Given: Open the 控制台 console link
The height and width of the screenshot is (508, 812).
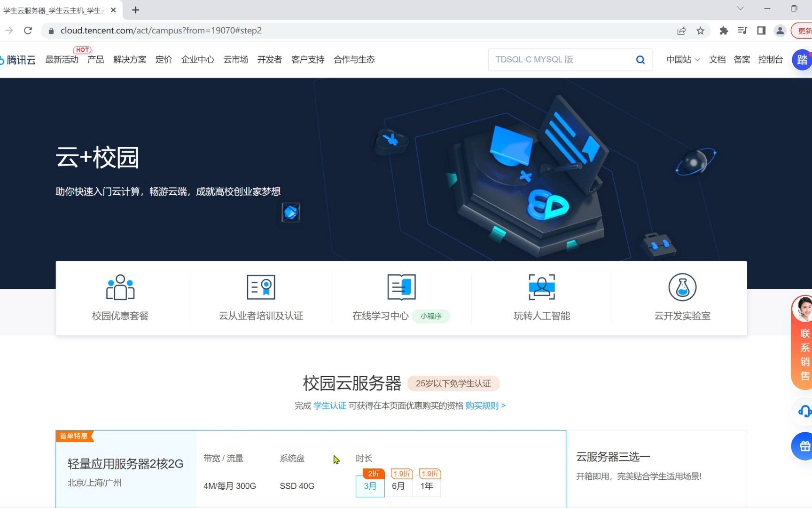Looking at the screenshot, I should (x=770, y=59).
